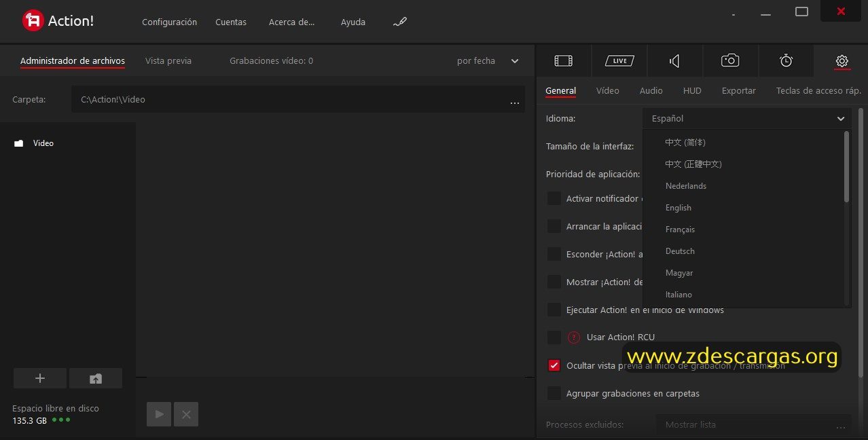Delete the selected recording with X button
Image resolution: width=868 pixels, height=440 pixels.
(186, 414)
